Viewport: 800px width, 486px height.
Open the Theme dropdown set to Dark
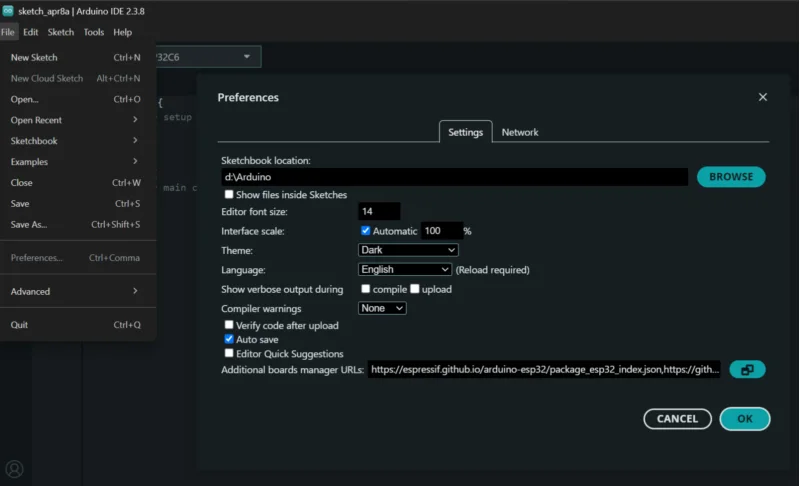(x=408, y=250)
